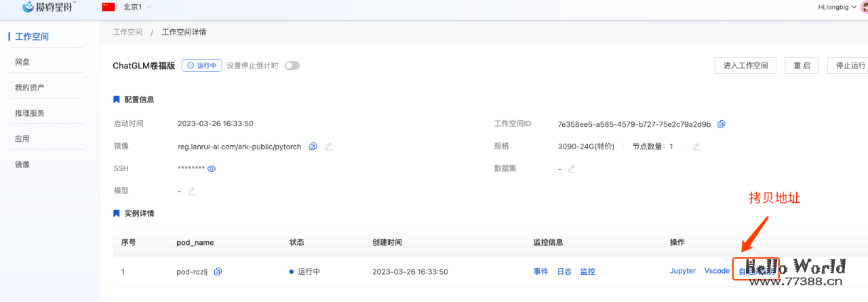Click the user avatar in the header
The image size is (868, 302).
(865, 7)
